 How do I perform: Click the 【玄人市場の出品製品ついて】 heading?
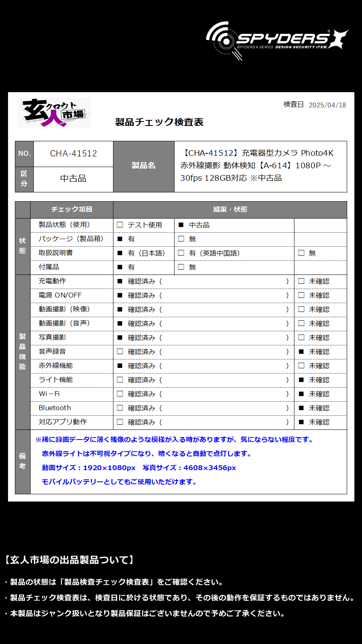tap(69, 560)
